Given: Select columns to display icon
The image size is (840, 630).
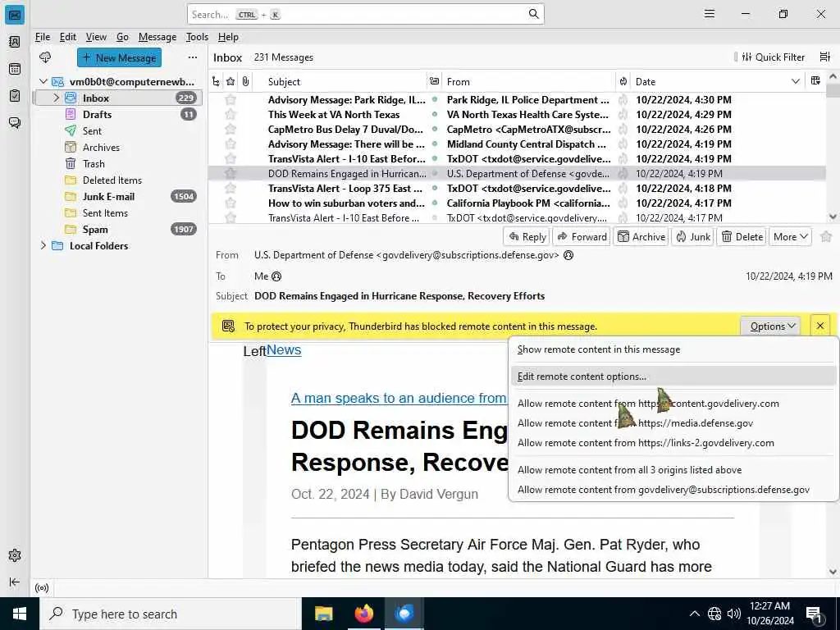Looking at the screenshot, I should [815, 81].
